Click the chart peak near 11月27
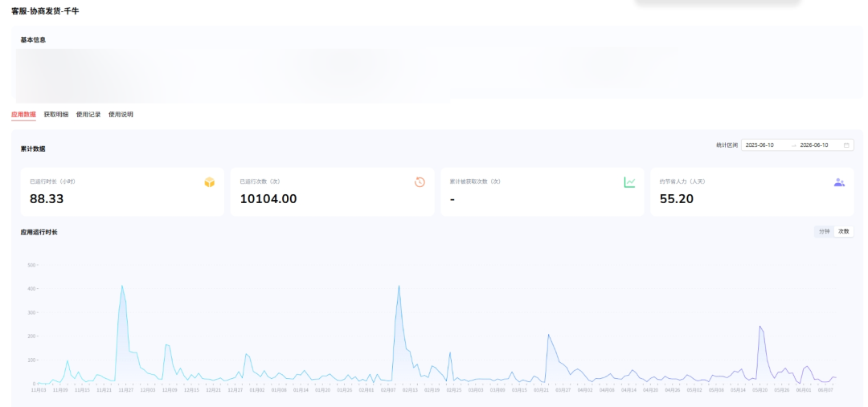 click(x=122, y=286)
